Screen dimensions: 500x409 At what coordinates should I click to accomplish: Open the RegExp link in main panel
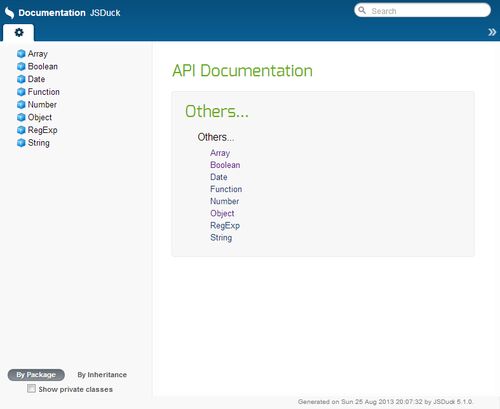point(225,226)
